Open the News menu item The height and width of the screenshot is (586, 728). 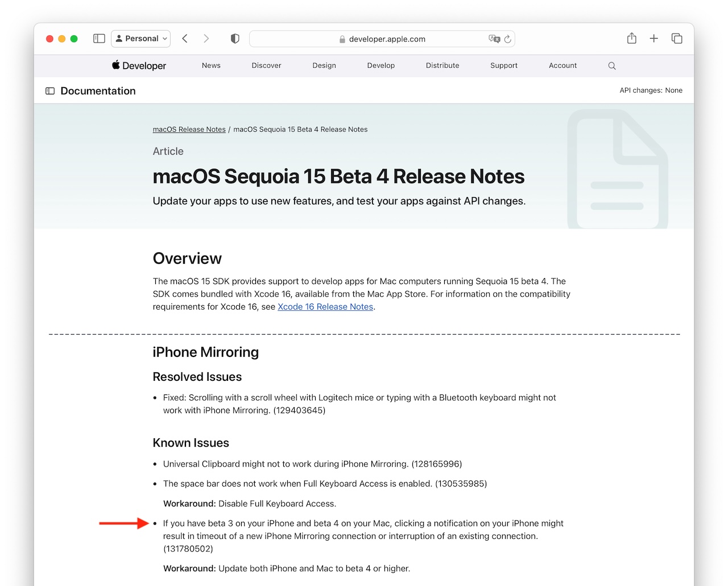click(211, 65)
